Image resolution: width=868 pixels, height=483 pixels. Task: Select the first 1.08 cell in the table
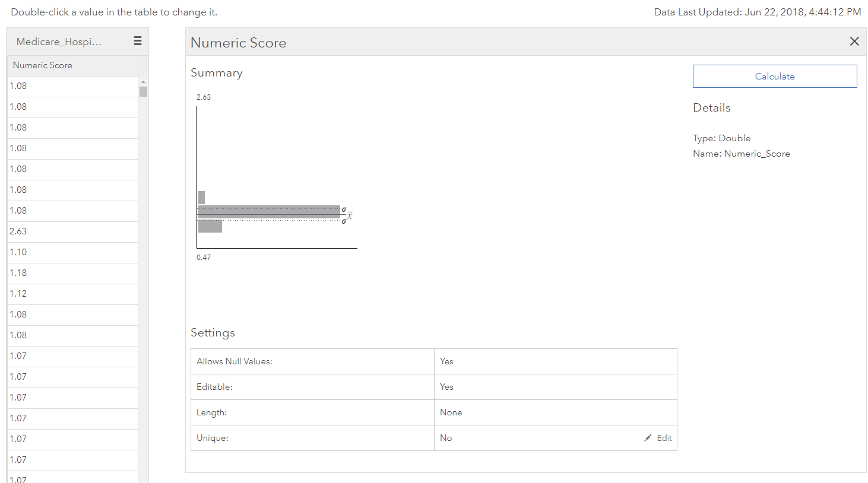(18, 86)
